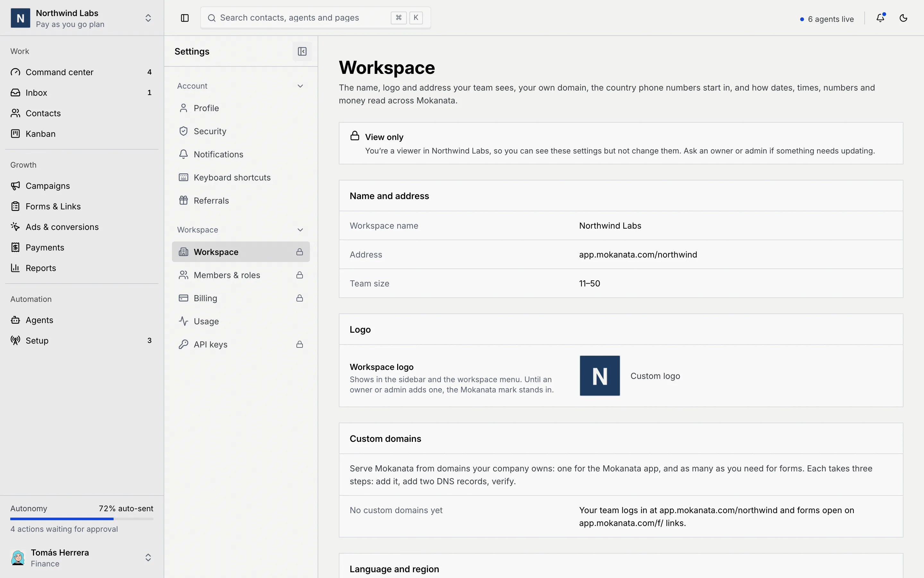Click 4 actions waiting for approval

(x=64, y=529)
